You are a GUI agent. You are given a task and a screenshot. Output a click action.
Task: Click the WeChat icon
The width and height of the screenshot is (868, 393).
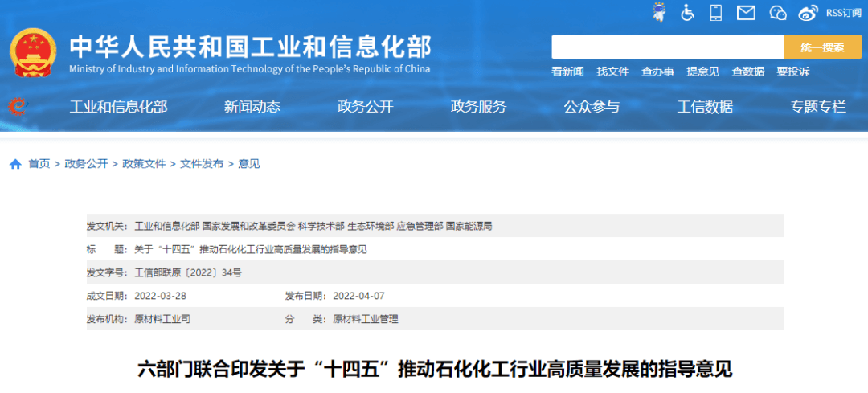pyautogui.click(x=777, y=12)
